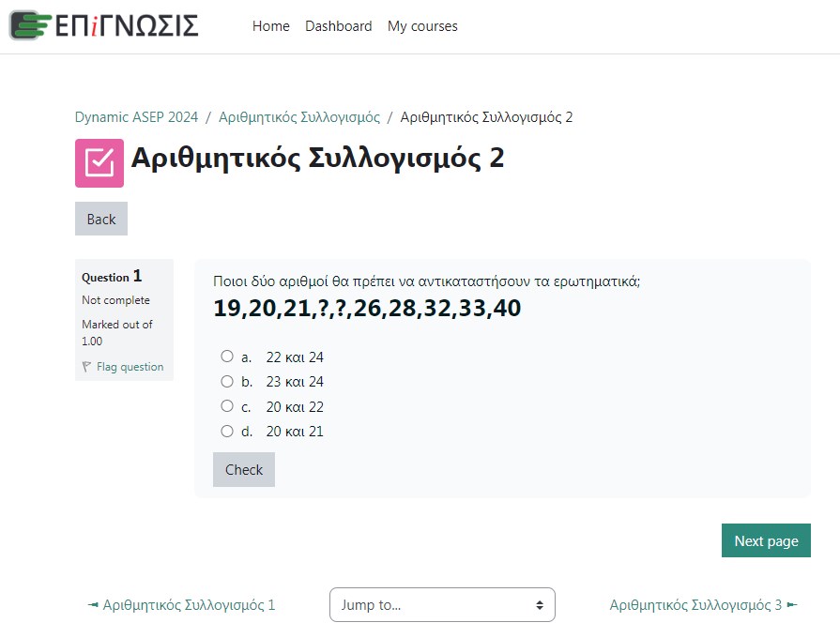Select answer c. 20 και 22

(x=227, y=406)
